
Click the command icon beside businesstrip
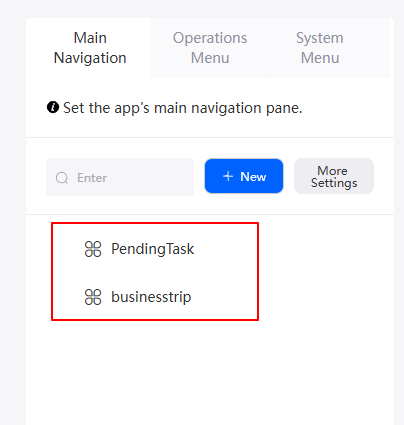[x=93, y=297]
